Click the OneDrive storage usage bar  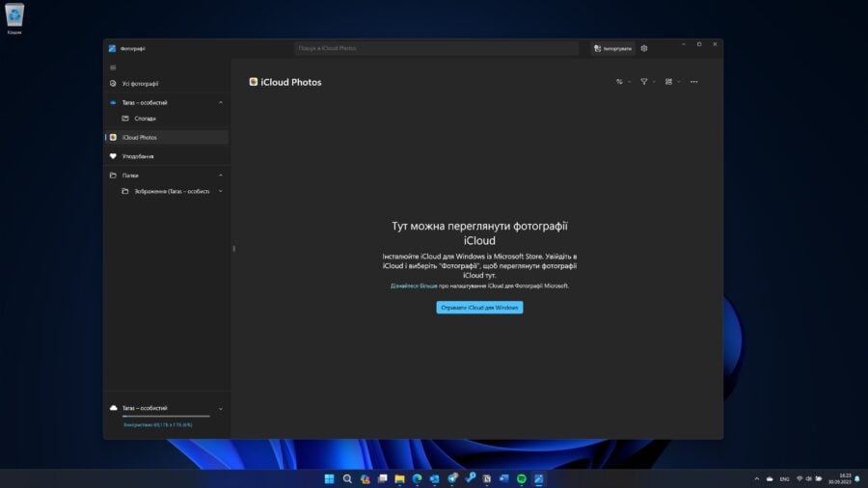(x=166, y=416)
